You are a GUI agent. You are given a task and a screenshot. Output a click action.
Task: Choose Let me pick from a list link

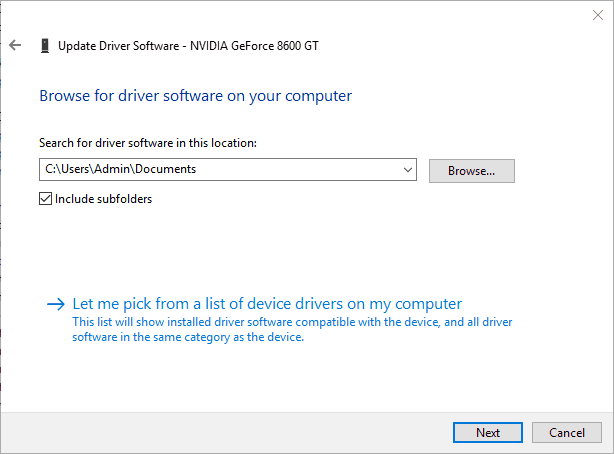267,304
